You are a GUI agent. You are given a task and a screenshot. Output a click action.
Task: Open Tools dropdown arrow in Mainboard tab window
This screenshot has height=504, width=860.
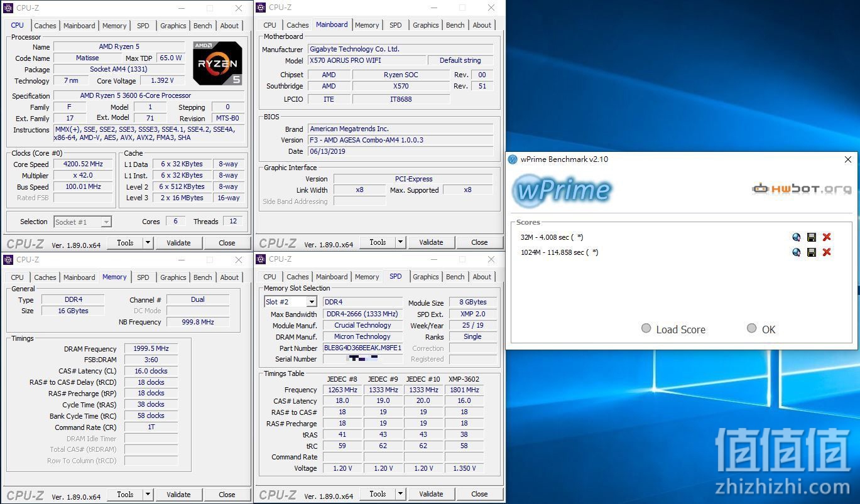click(x=401, y=242)
